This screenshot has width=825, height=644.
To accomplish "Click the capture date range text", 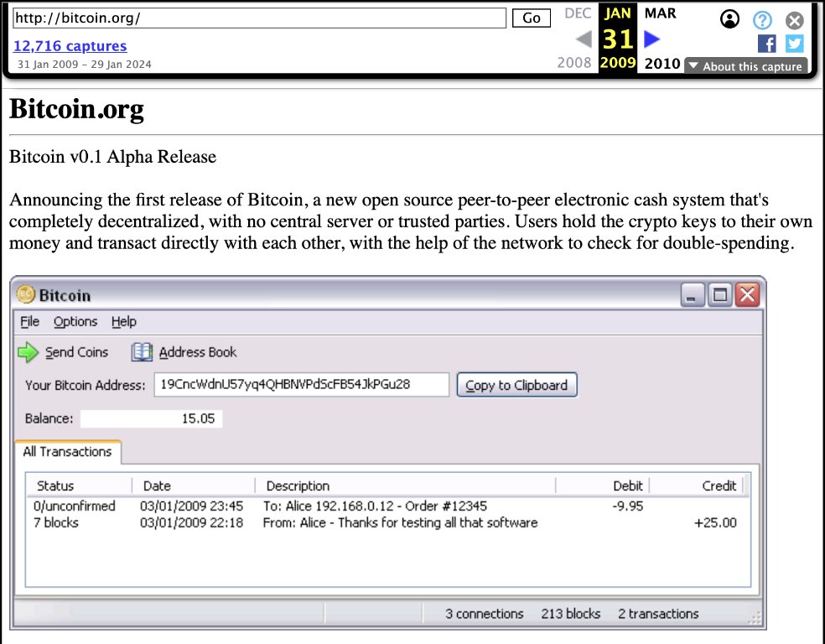I will pyautogui.click(x=84, y=65).
